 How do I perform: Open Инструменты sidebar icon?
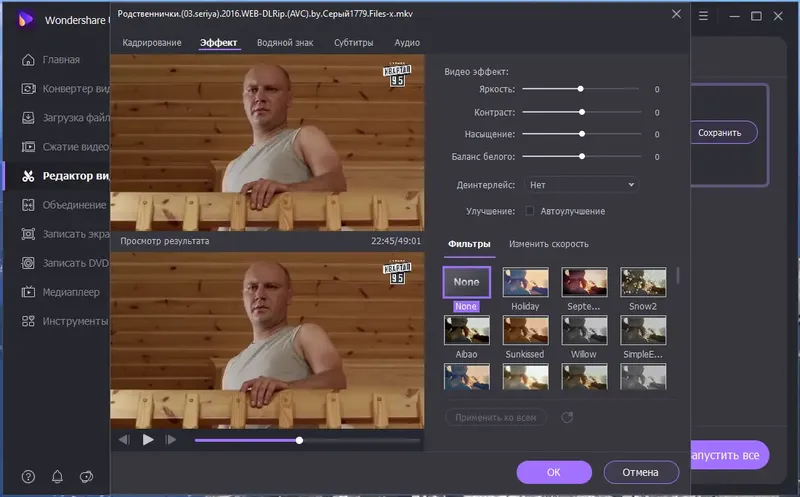tap(28, 321)
